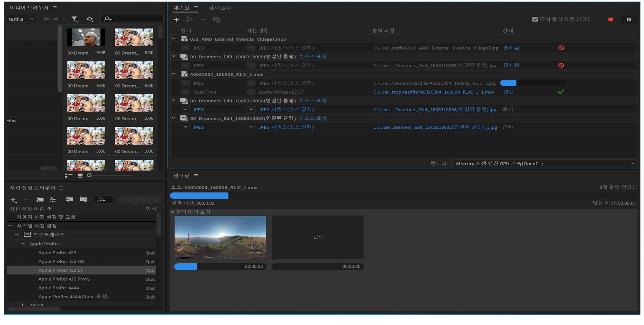Image resolution: width=644 pixels, height=325 pixels.
Task: Pause the encoding queue
Action: point(629,19)
